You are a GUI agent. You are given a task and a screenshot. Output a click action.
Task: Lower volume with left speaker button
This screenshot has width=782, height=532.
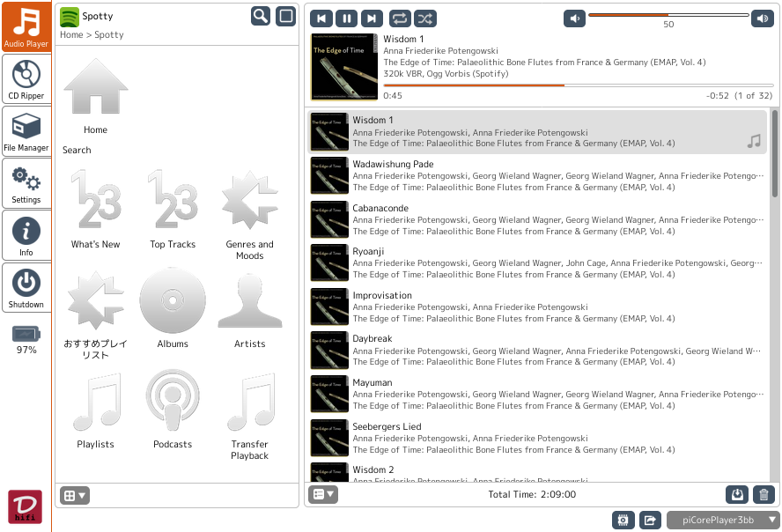[574, 19]
